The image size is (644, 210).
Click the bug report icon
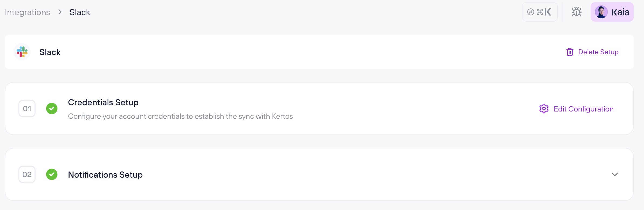click(576, 12)
